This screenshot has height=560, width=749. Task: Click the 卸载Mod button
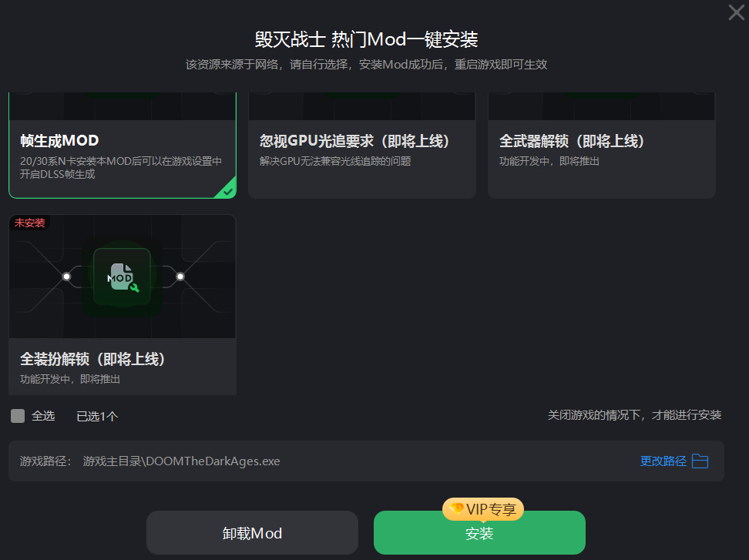252,533
